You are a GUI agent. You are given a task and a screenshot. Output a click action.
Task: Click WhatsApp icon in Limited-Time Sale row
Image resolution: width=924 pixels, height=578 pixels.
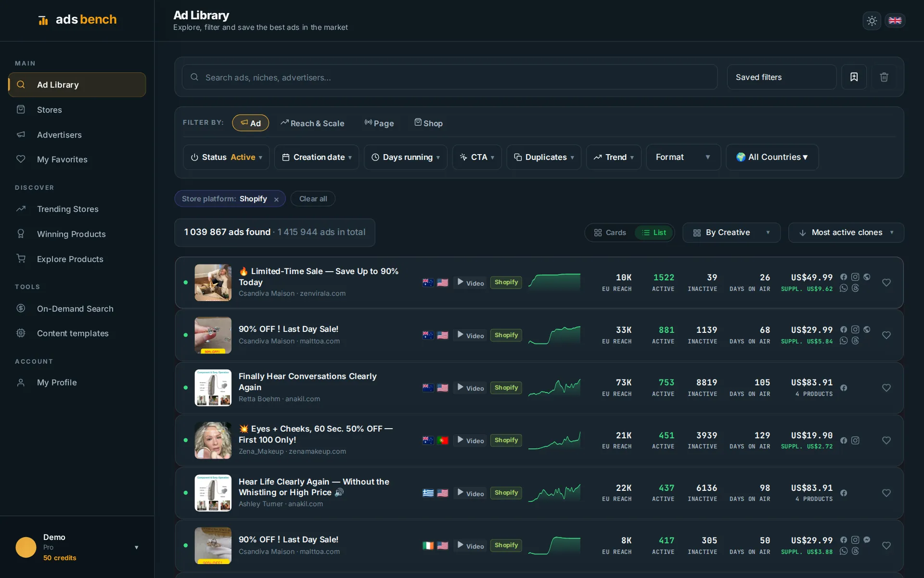(844, 288)
